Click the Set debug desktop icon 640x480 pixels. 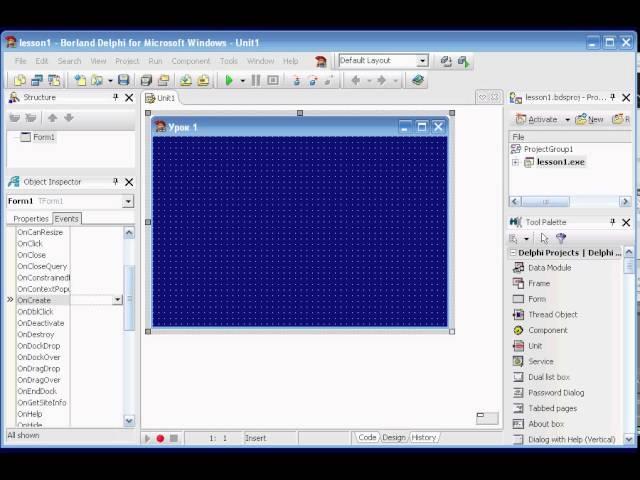click(x=463, y=62)
